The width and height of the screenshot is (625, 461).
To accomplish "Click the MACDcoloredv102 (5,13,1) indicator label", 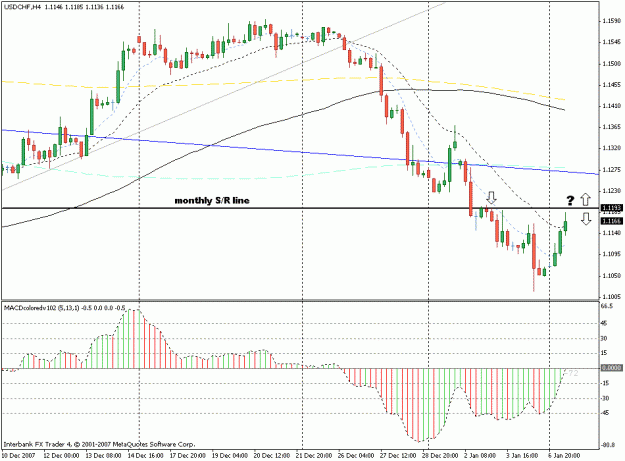I will pyautogui.click(x=65, y=308).
